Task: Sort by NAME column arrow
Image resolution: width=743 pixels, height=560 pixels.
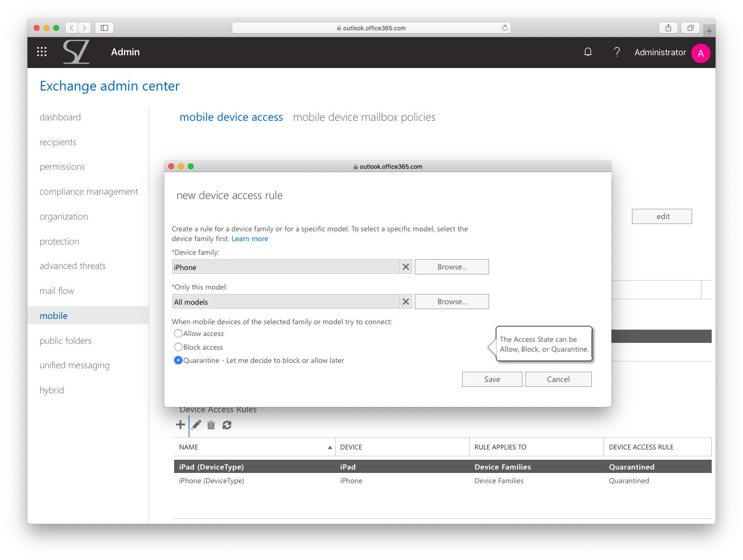Action: [x=330, y=448]
